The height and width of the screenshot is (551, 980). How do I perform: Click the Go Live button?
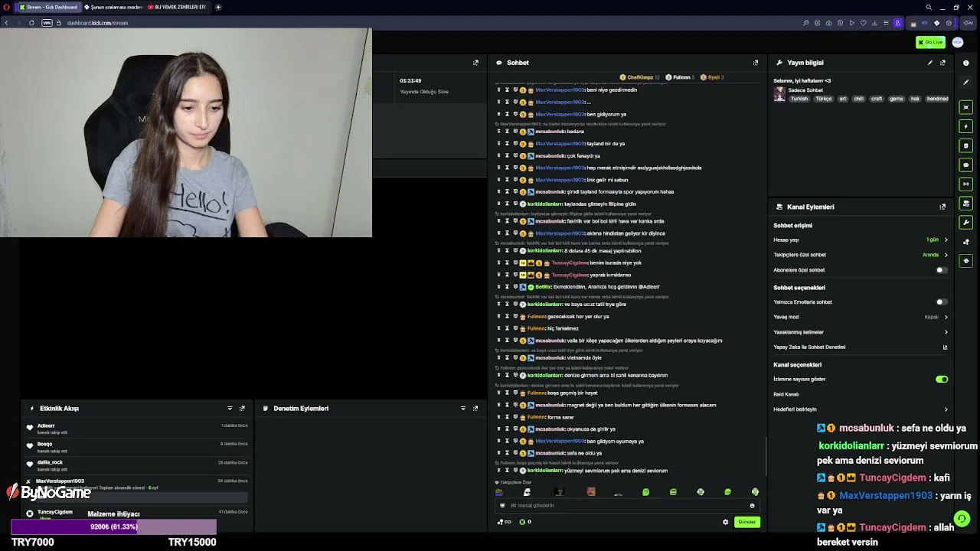[x=931, y=42]
